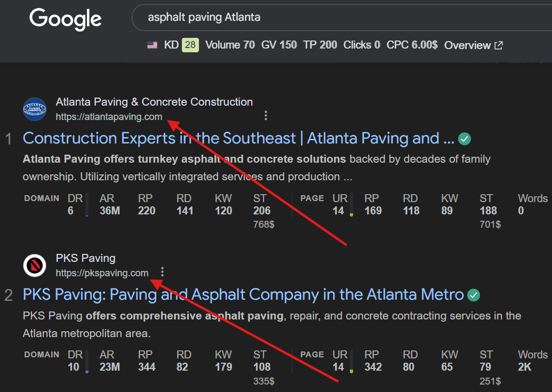
Task: Click the PKS Paving site name
Action: (x=85, y=258)
